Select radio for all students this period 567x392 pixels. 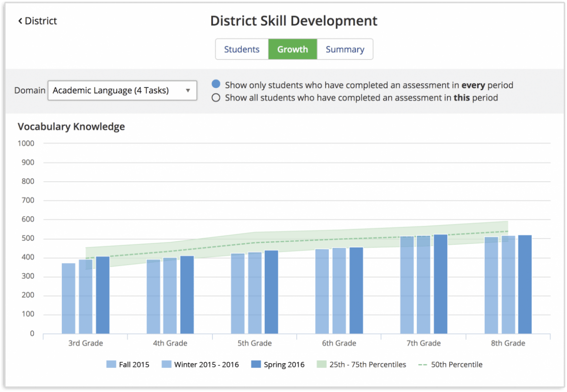tap(216, 98)
